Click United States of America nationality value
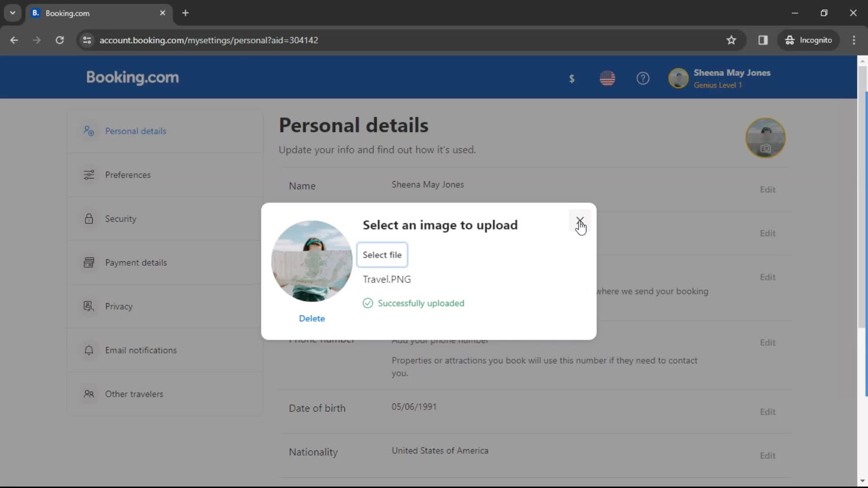This screenshot has width=868, height=488. point(440,450)
